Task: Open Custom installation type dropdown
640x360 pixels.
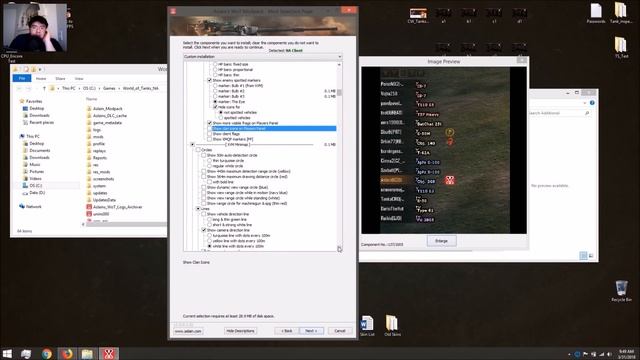Action: coord(263,57)
